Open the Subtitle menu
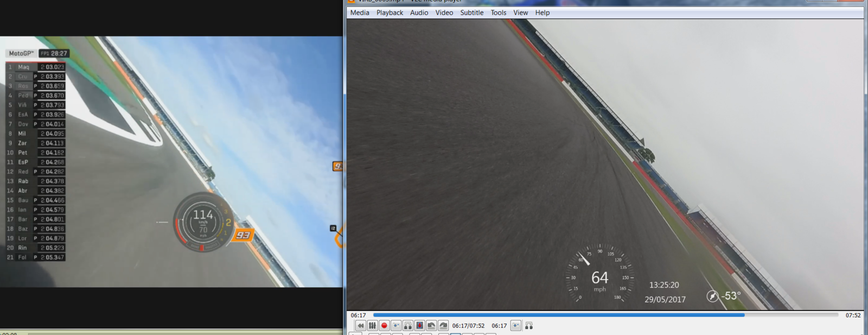 (x=472, y=12)
